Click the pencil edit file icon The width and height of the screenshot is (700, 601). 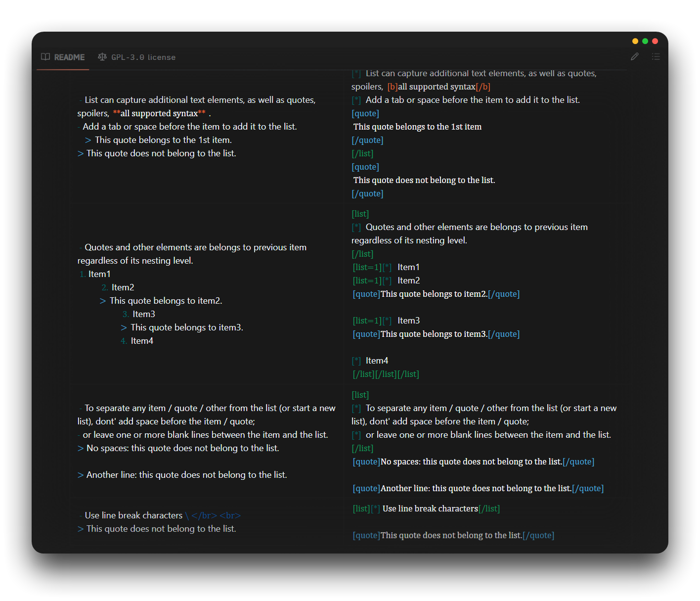[x=635, y=56]
